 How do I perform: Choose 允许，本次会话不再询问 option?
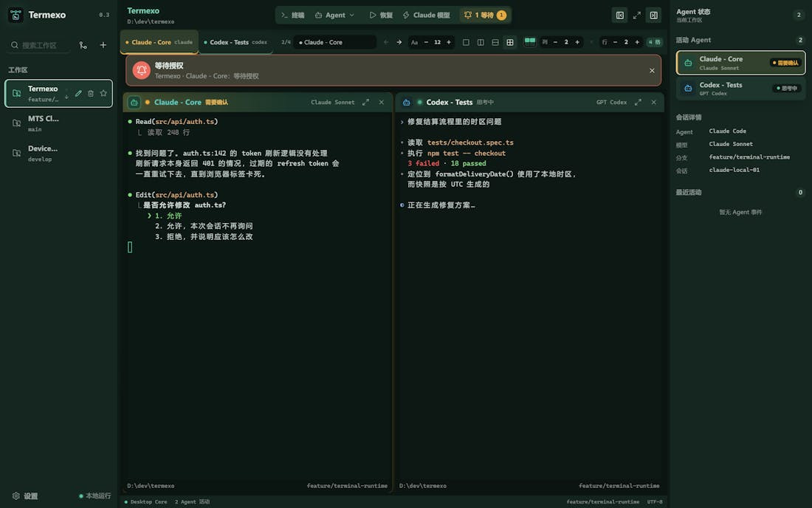(204, 226)
